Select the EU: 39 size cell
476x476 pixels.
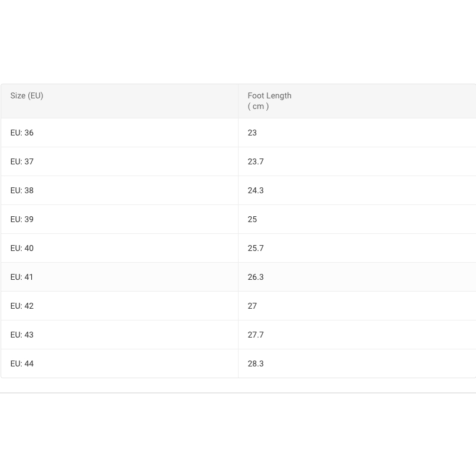tap(22, 219)
